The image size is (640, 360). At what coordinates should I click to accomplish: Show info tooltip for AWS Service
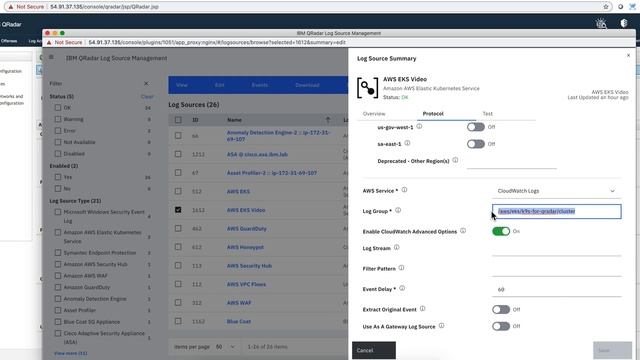[x=404, y=190]
